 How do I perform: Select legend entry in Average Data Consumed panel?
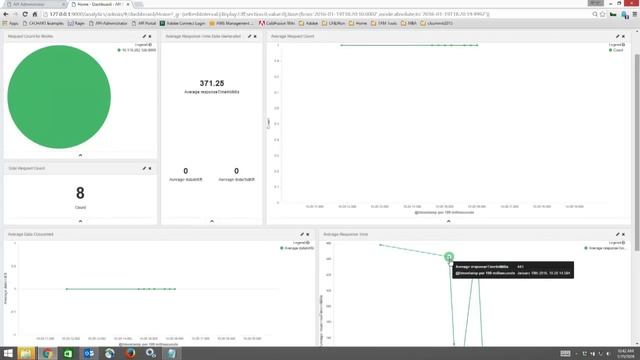[x=297, y=248]
